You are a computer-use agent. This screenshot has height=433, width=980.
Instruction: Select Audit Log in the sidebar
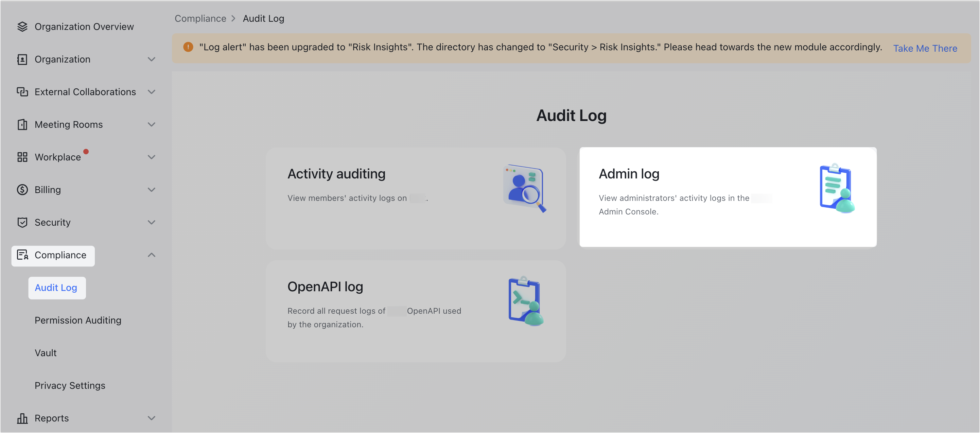point(57,288)
